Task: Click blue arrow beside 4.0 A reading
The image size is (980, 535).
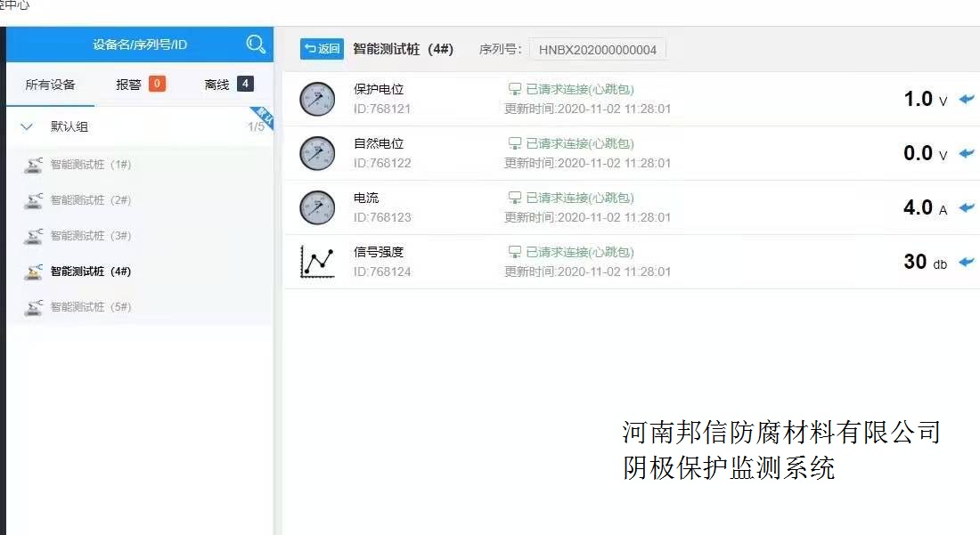Action: click(x=967, y=208)
